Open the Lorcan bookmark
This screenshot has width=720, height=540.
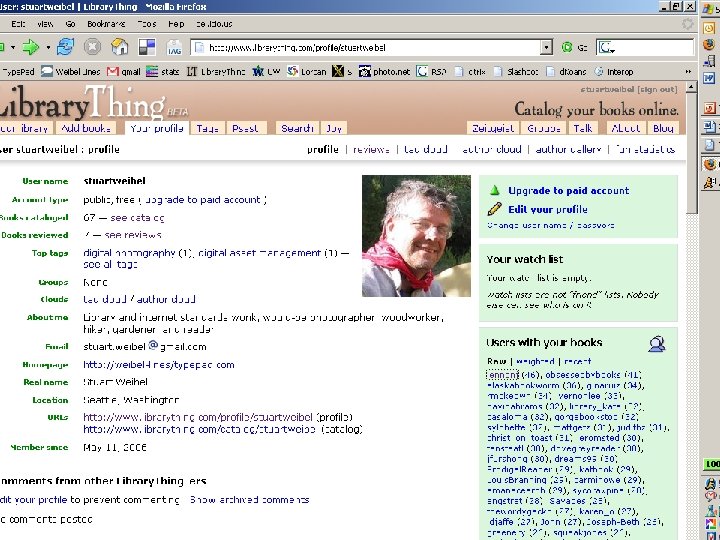point(306,72)
